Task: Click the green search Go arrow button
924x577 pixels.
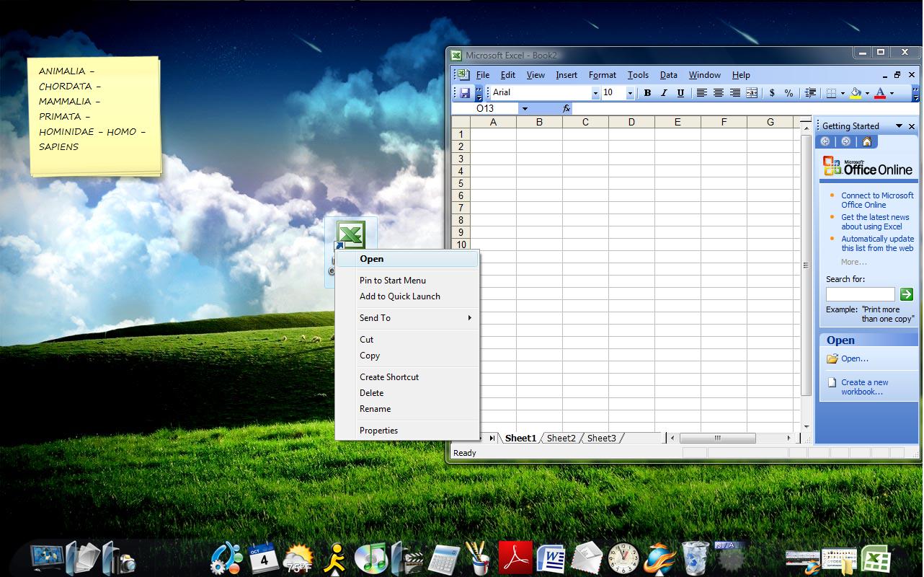Action: 907,294
